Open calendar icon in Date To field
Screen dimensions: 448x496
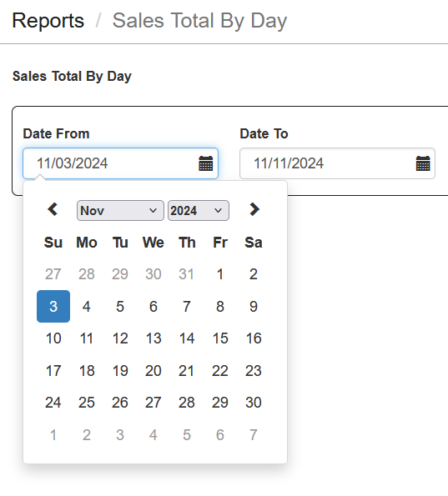click(x=423, y=163)
